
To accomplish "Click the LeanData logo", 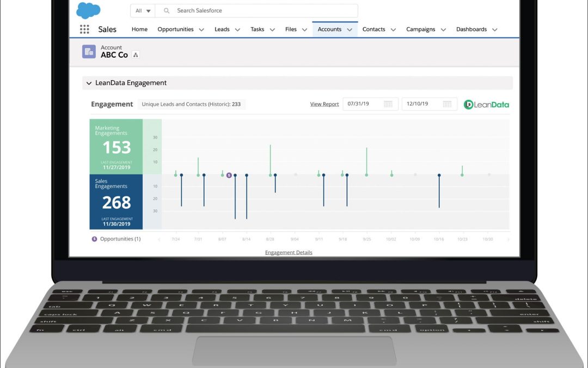I will tap(486, 105).
